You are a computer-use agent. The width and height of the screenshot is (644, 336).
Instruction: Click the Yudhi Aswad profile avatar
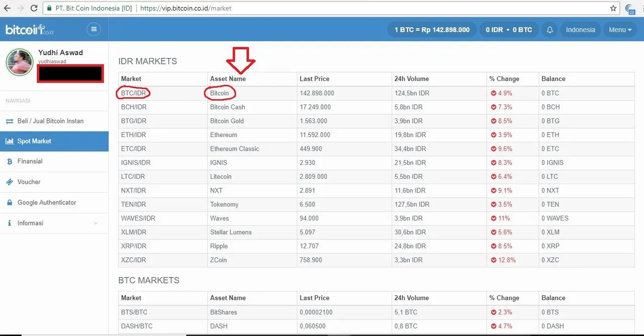(x=19, y=62)
